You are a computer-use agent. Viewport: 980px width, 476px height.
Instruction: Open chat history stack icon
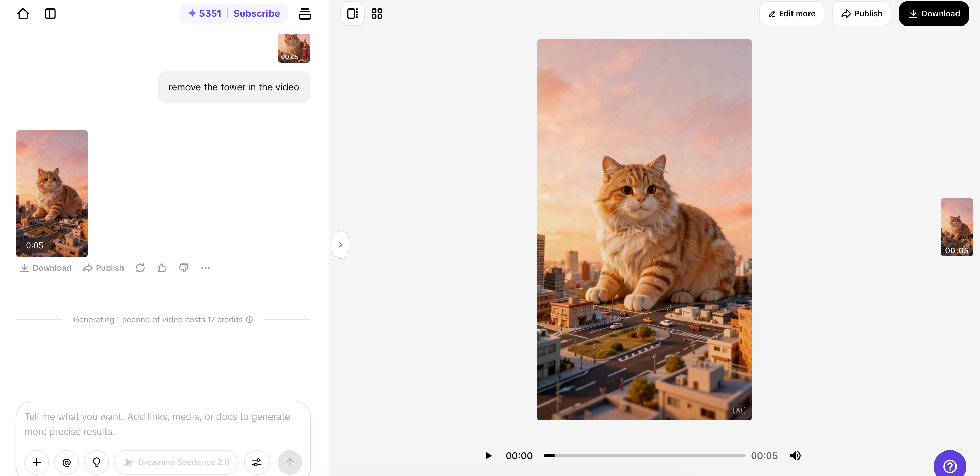(305, 13)
